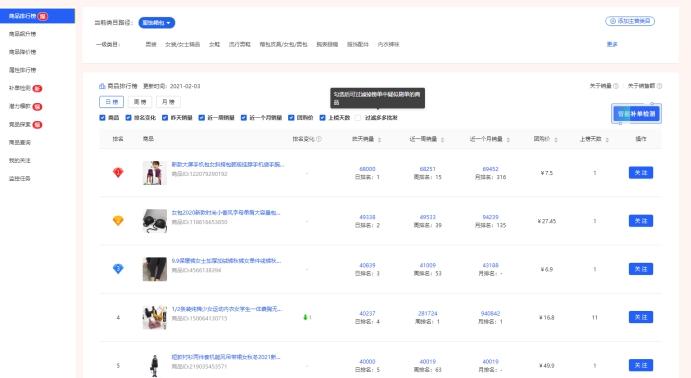This screenshot has height=378, width=691.
Task: Open the rank 3 leggings thumbnail
Action: point(155,269)
